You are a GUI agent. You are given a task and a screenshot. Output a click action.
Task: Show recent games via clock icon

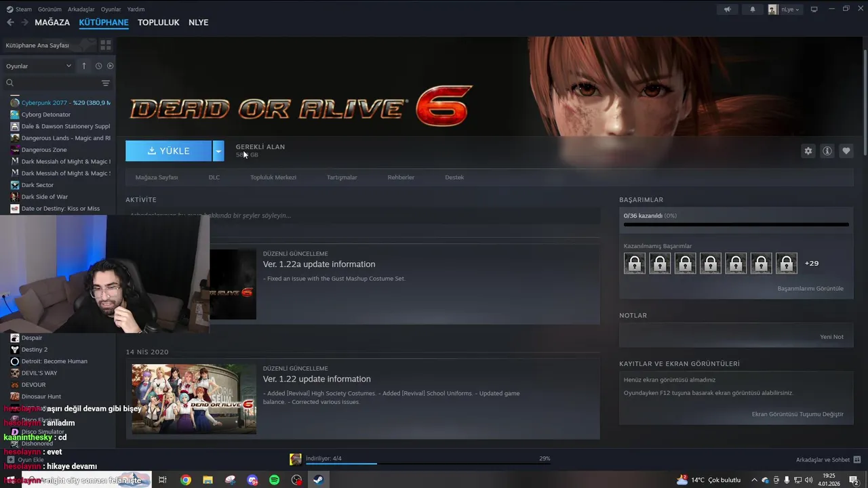(x=98, y=66)
